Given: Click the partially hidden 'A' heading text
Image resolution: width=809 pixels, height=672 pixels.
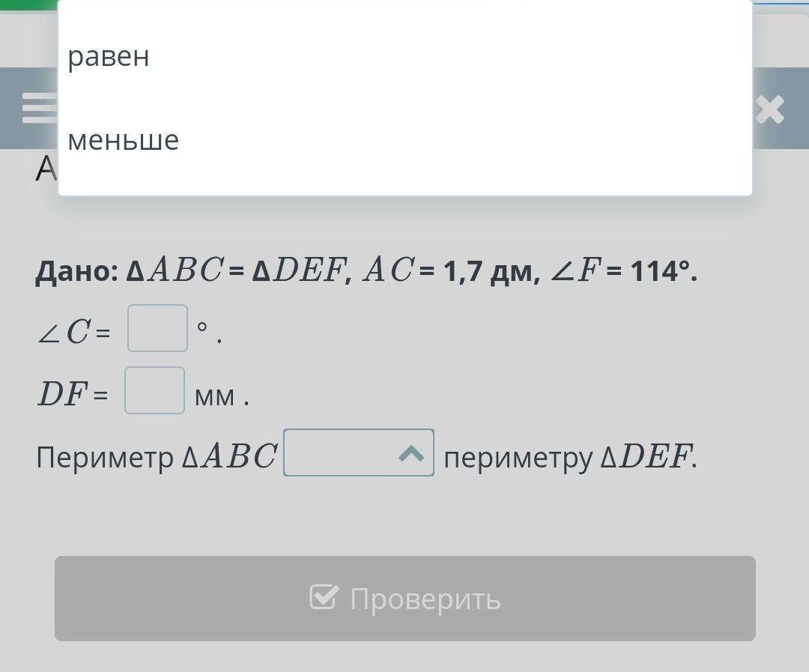Looking at the screenshot, I should click(x=46, y=169).
